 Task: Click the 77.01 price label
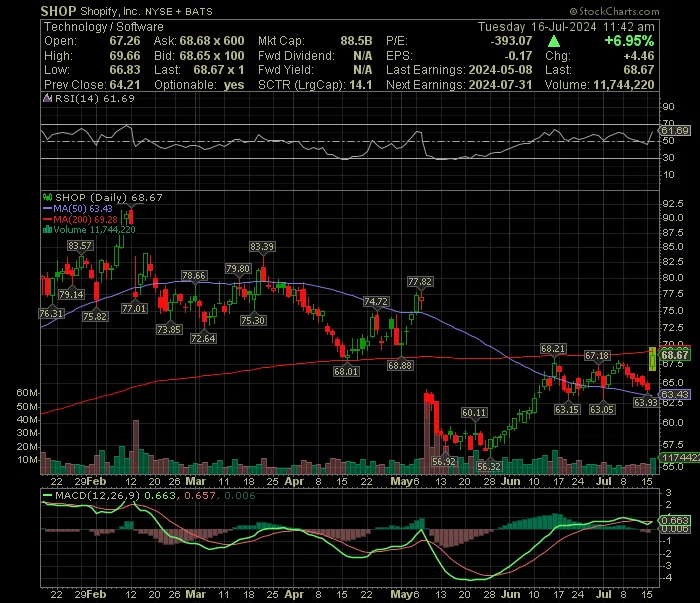pyautogui.click(x=134, y=308)
